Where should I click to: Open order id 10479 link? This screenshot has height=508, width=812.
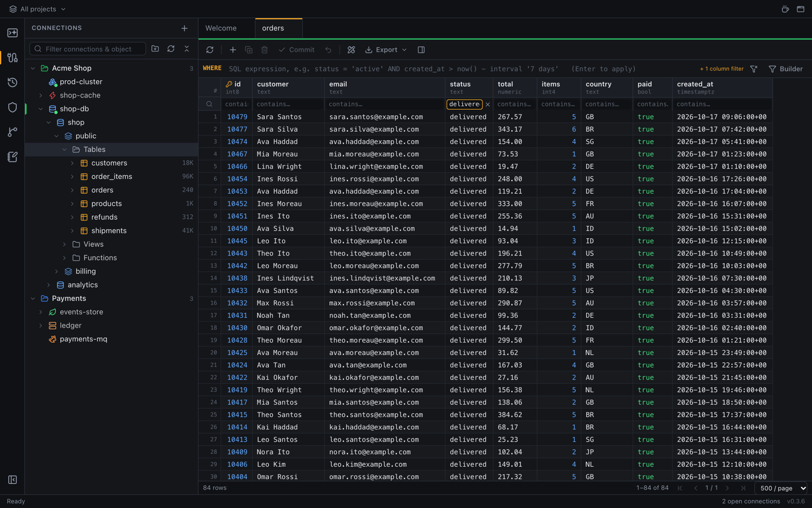pos(237,117)
